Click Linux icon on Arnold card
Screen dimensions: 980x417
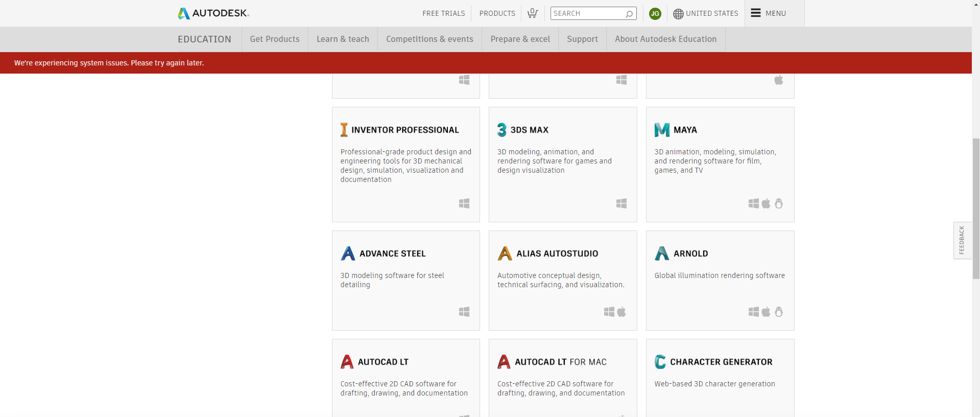click(x=779, y=312)
